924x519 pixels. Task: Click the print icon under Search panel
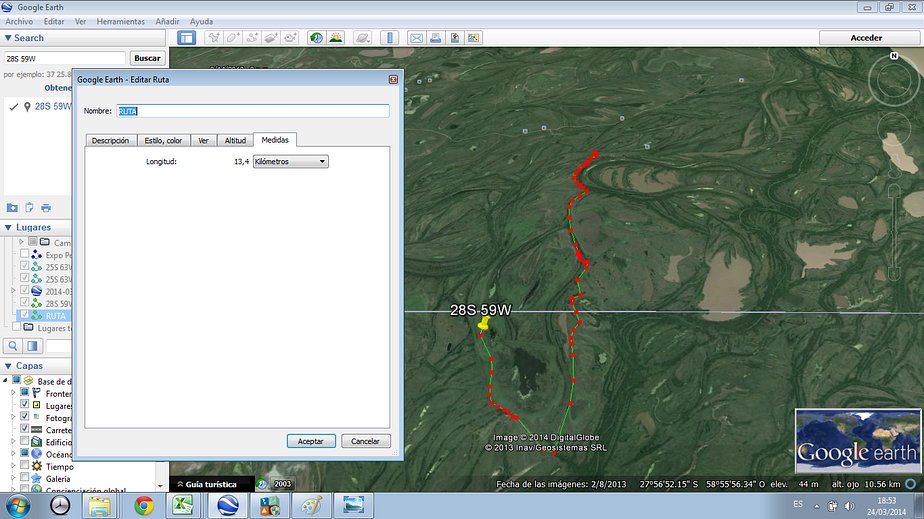46,207
